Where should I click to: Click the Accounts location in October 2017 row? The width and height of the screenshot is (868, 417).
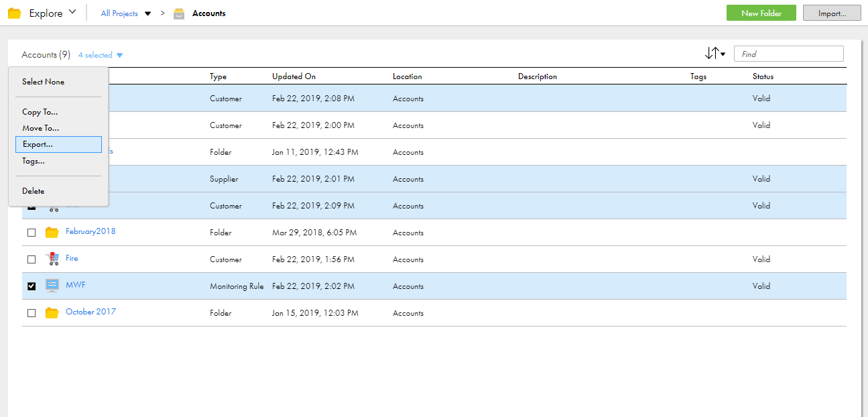(408, 313)
